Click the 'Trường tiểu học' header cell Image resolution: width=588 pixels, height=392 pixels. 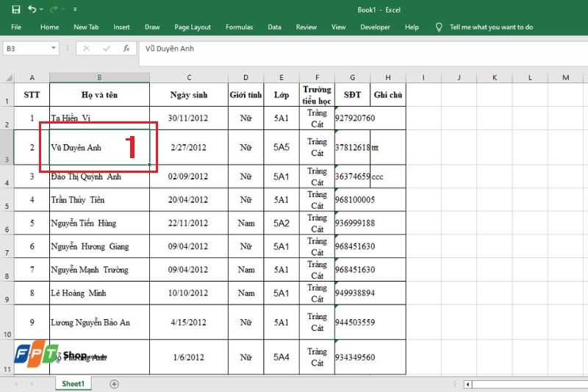[x=317, y=95]
